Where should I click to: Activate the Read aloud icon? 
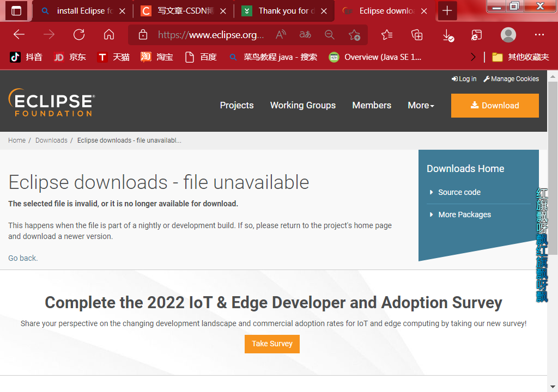point(281,34)
